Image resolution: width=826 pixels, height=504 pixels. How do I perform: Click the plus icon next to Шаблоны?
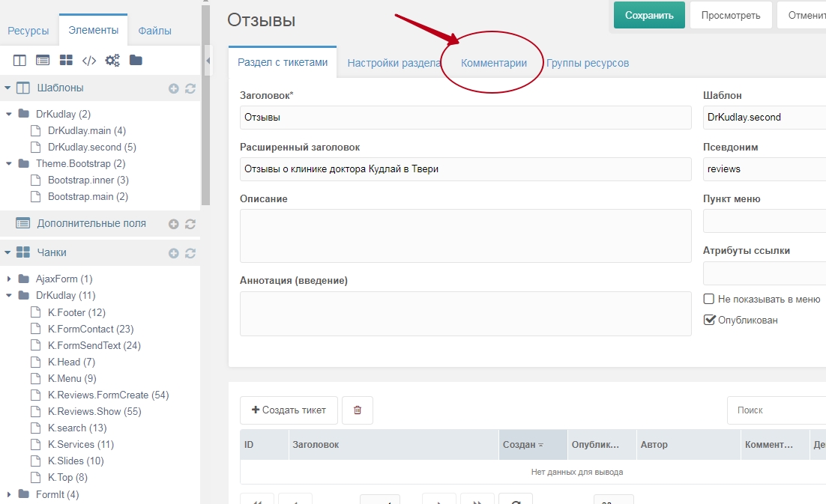[x=174, y=88]
